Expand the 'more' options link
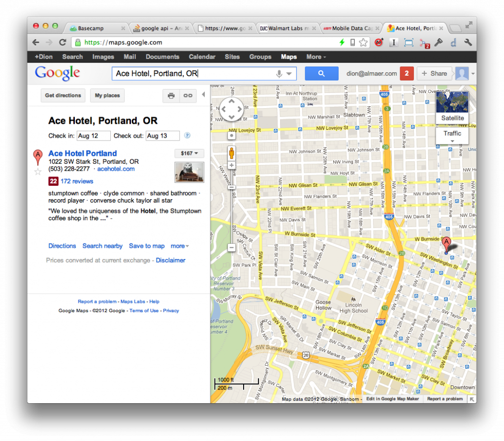This screenshot has height=441, width=504. tap(180, 246)
